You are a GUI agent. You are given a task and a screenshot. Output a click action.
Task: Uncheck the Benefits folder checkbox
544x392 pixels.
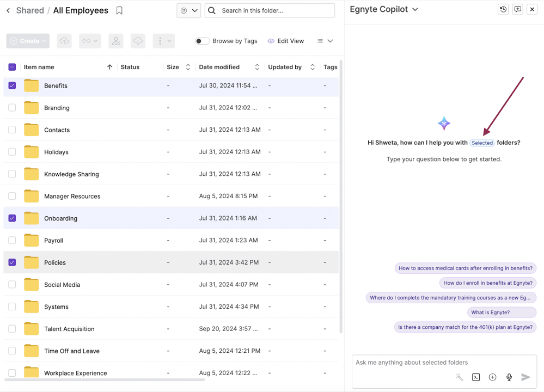point(12,85)
